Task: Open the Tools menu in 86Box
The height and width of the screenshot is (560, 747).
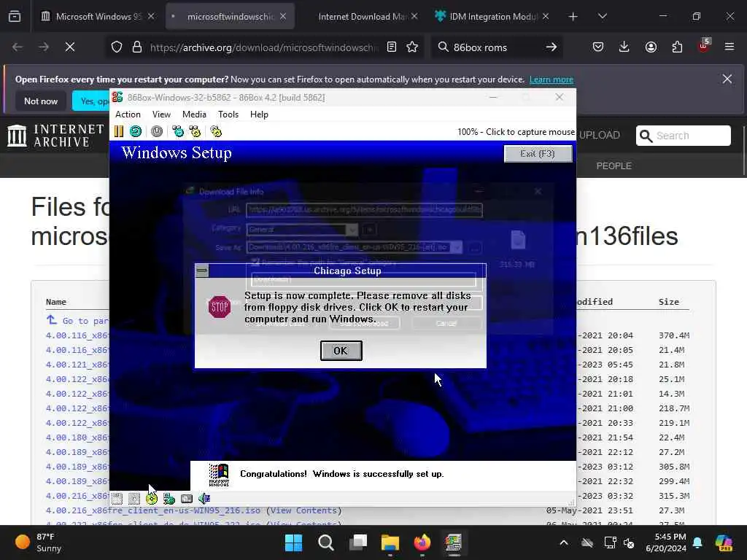Action: point(228,114)
